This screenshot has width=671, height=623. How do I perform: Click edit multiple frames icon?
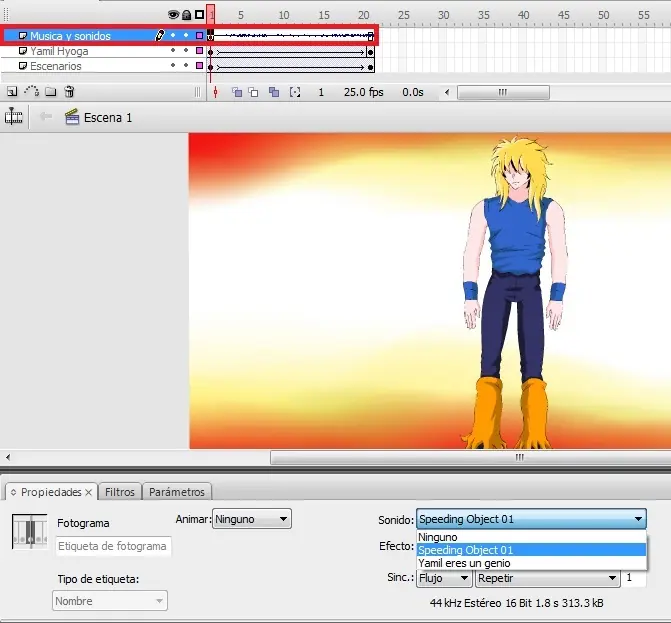tap(274, 92)
